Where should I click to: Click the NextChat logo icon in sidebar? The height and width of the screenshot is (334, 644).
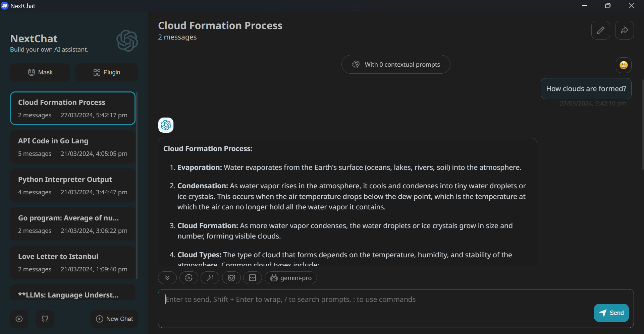point(127,41)
